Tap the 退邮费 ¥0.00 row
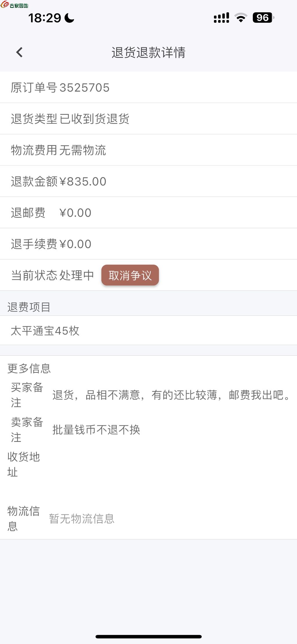The image size is (297, 644). (x=148, y=213)
